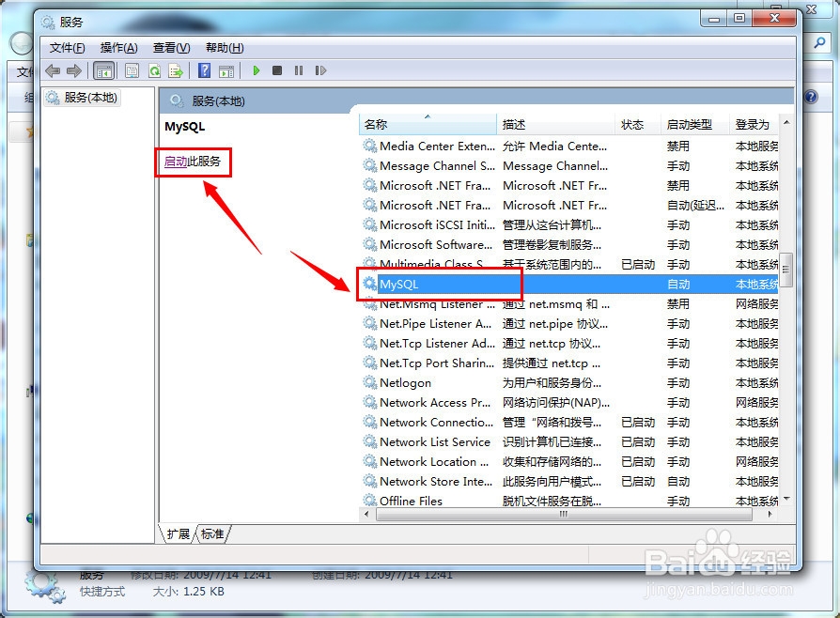The height and width of the screenshot is (618, 840).
Task: Select the Offline Files service name
Action: point(411,502)
